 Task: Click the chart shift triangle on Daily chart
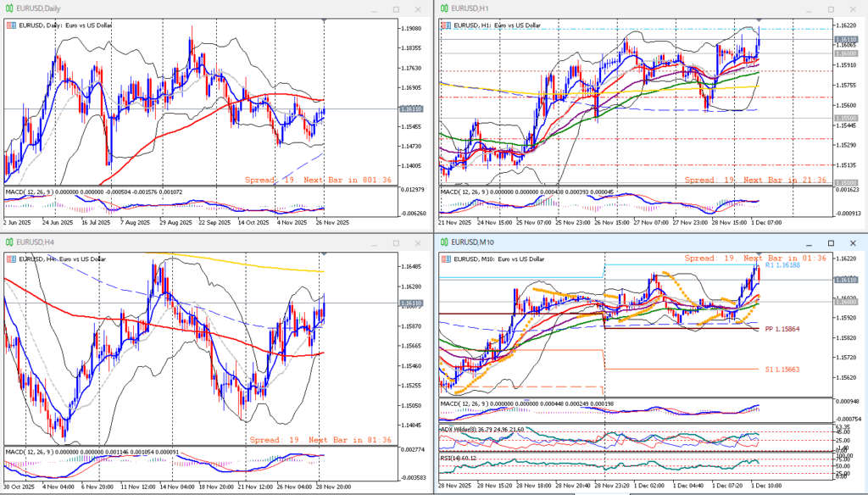[x=324, y=19]
